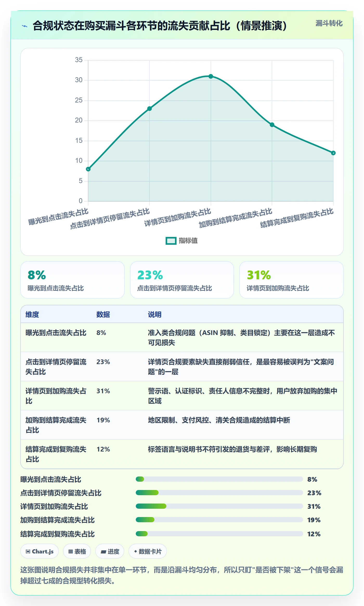Select the last chart data point at value 12
The height and width of the screenshot is (606, 364).
click(333, 153)
